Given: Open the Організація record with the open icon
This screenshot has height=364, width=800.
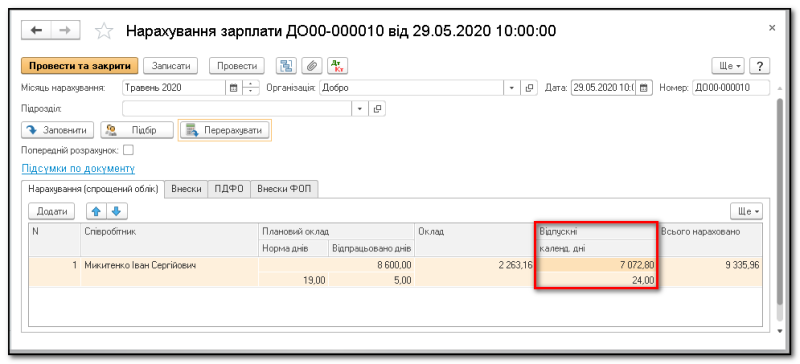Looking at the screenshot, I should 529,88.
